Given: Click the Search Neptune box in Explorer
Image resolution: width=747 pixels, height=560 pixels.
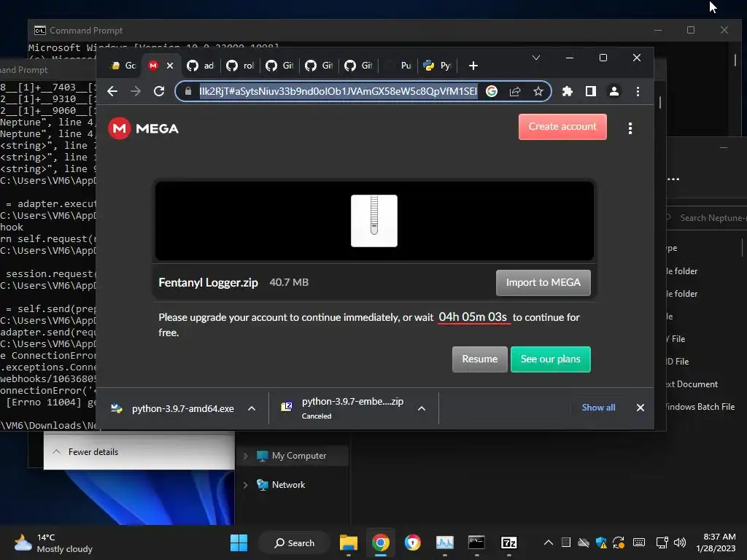Looking at the screenshot, I should (x=705, y=218).
